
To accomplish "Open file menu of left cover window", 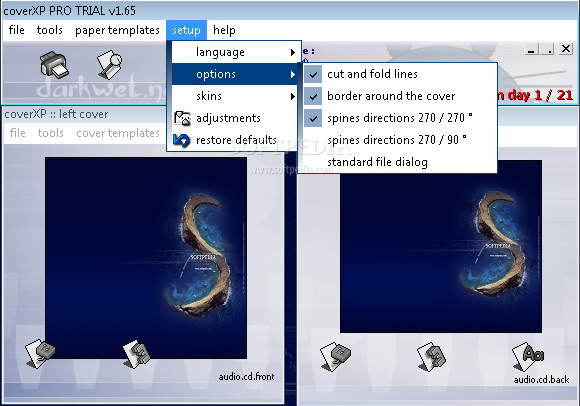I will (x=17, y=133).
